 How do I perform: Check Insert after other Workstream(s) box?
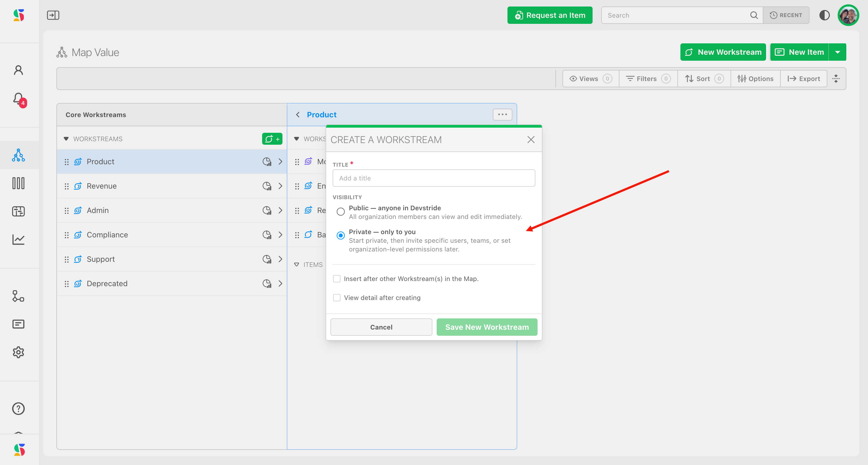(x=337, y=279)
